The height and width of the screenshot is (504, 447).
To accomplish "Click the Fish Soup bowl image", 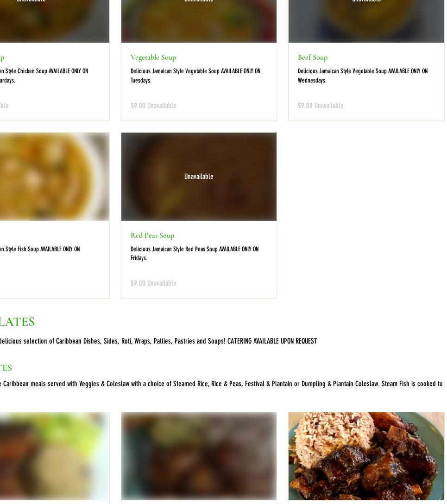I will click(x=55, y=177).
